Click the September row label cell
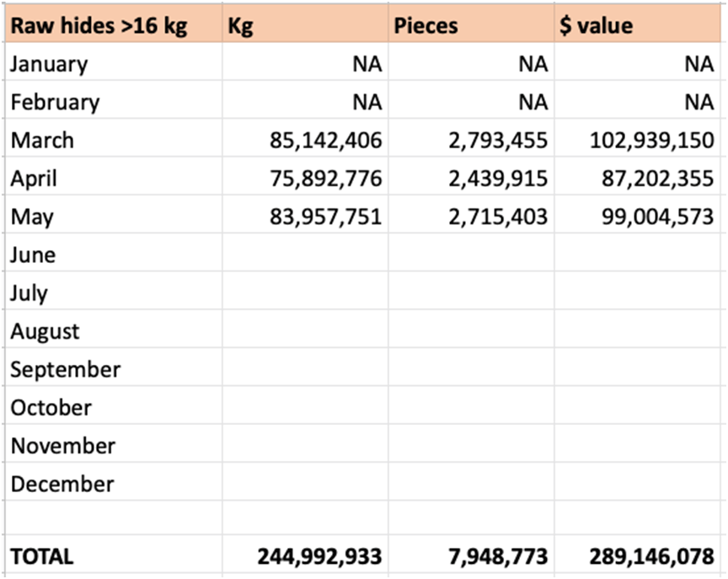Viewport: 728px width, 579px height. (x=114, y=367)
